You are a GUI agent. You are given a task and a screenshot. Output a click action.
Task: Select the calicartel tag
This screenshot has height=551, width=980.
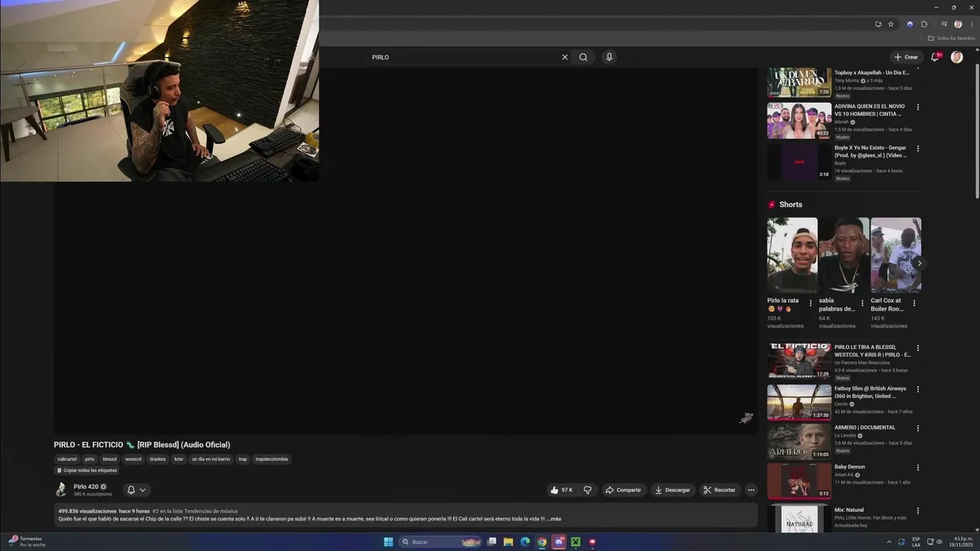(67, 459)
